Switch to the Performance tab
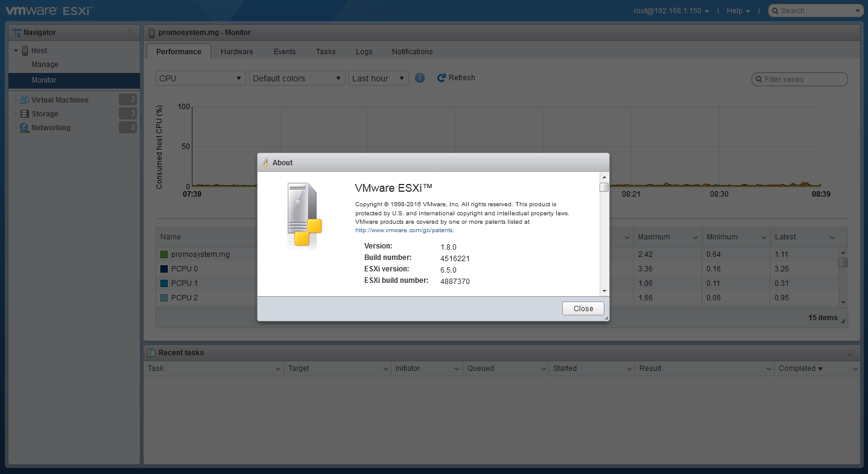Image resolution: width=868 pixels, height=474 pixels. 179,51
